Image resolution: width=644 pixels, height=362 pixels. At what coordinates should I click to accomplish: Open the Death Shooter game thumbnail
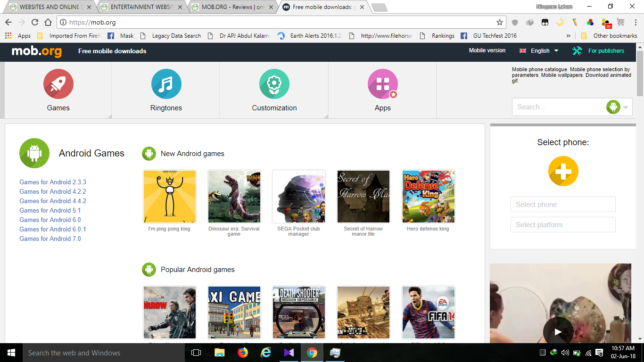pyautogui.click(x=299, y=313)
